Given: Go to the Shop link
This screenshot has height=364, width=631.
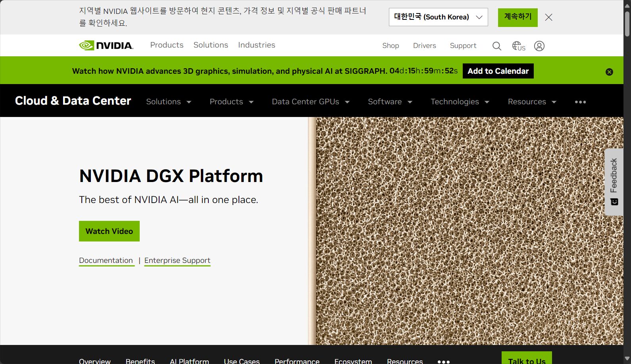Looking at the screenshot, I should [391, 46].
